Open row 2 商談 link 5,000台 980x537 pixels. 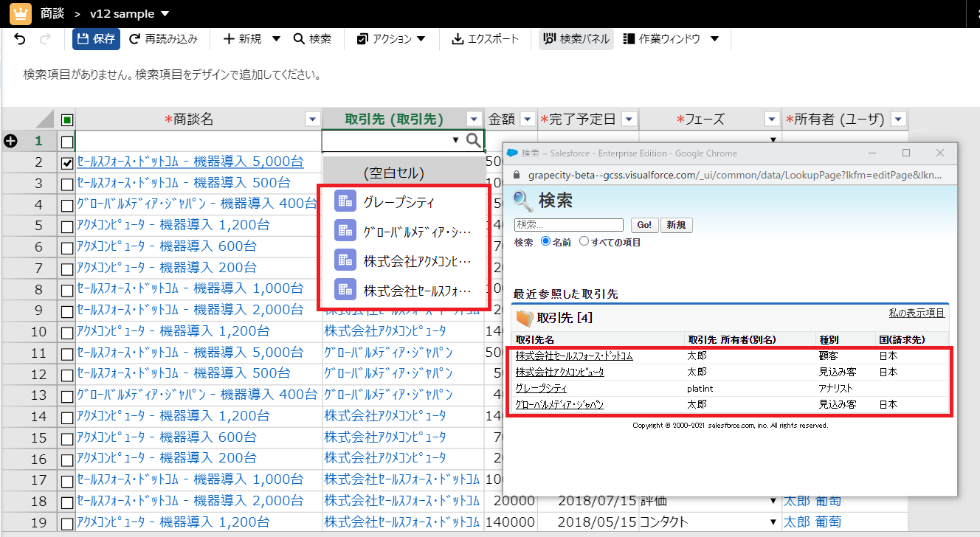click(x=190, y=162)
